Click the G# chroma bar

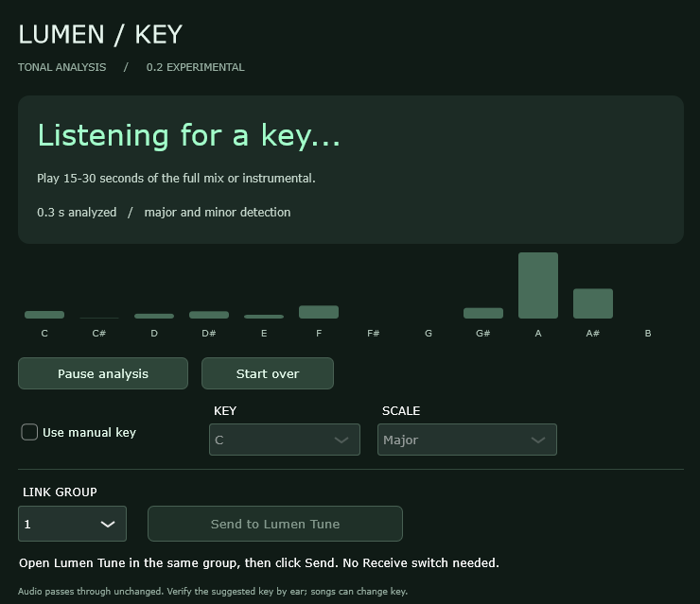coord(483,313)
